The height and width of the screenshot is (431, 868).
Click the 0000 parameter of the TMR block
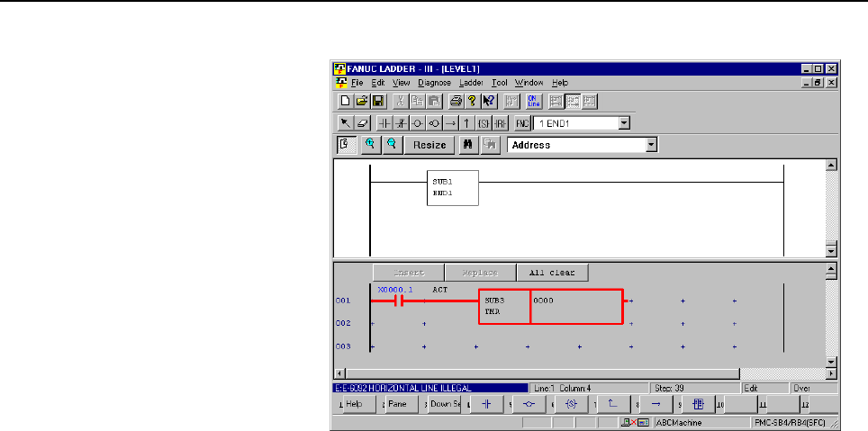coord(544,301)
